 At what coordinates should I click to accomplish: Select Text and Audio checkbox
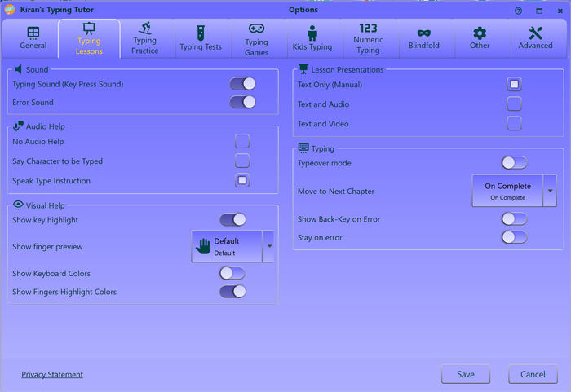click(x=514, y=104)
